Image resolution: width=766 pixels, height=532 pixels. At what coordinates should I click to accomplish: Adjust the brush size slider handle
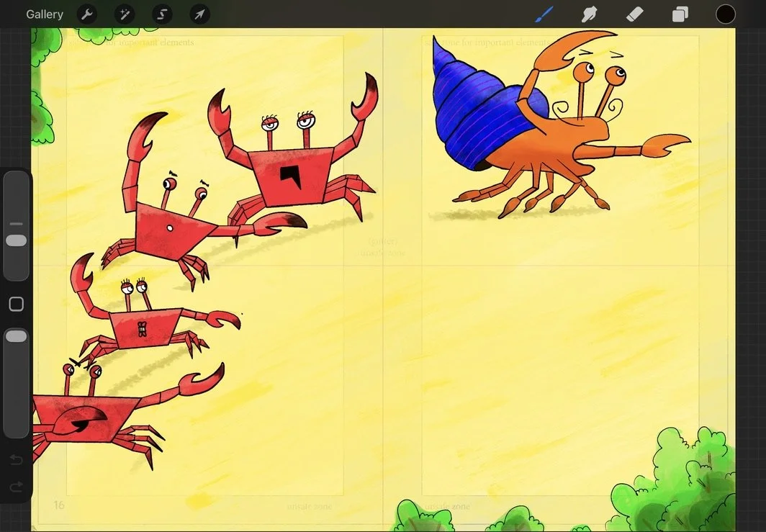(x=16, y=240)
